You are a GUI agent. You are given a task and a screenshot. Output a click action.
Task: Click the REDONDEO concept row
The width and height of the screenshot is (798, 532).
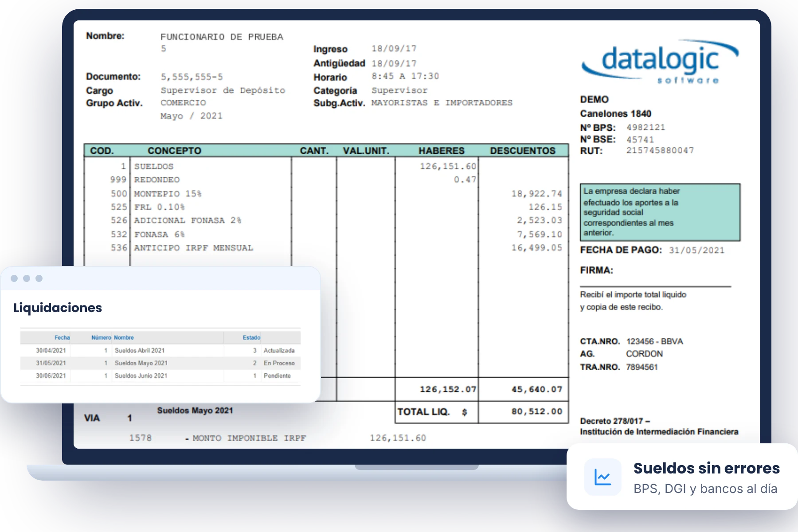(x=157, y=180)
